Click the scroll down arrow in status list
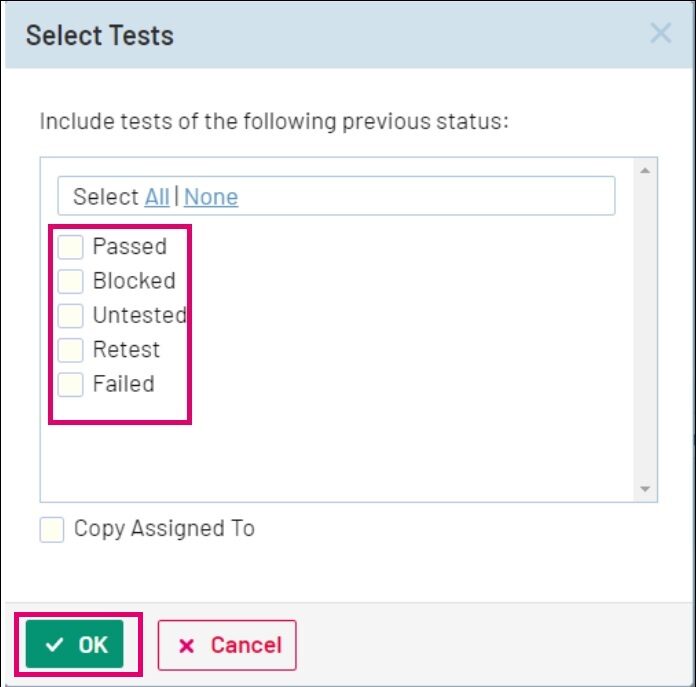The image size is (700, 687). 645,489
